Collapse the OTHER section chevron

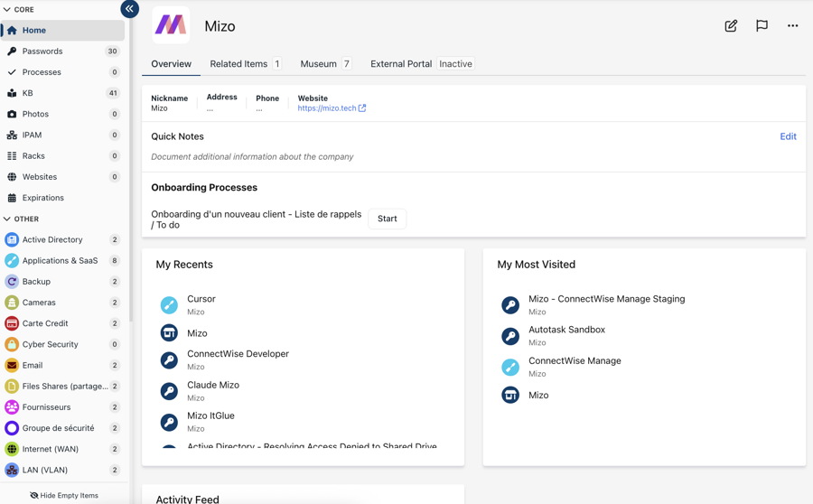click(6, 219)
